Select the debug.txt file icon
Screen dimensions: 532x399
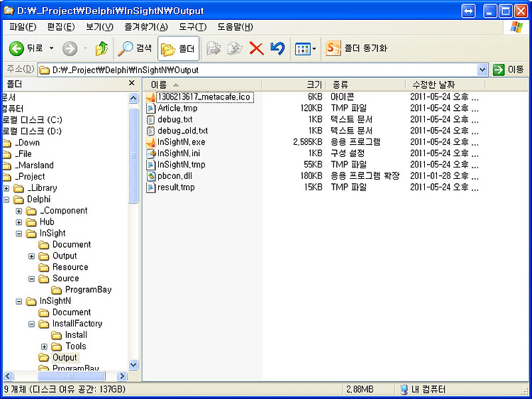click(150, 119)
